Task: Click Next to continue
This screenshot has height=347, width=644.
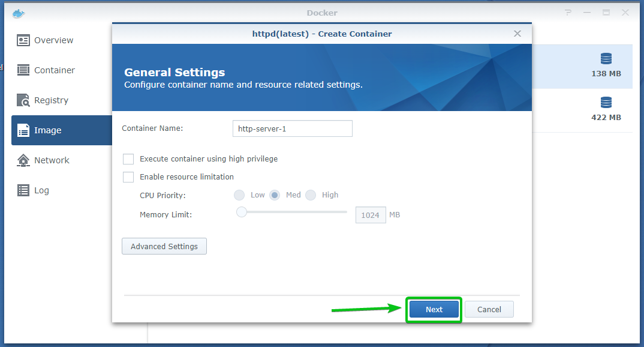Action: [x=434, y=310]
